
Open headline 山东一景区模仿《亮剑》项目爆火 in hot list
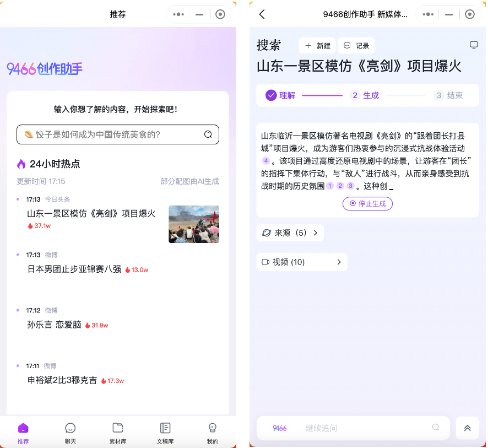click(91, 213)
